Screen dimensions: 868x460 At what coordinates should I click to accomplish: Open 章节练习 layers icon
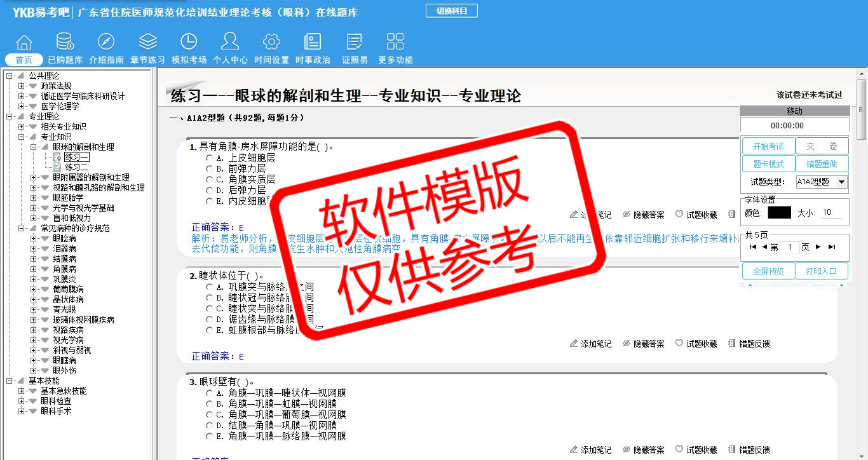pyautogui.click(x=147, y=42)
